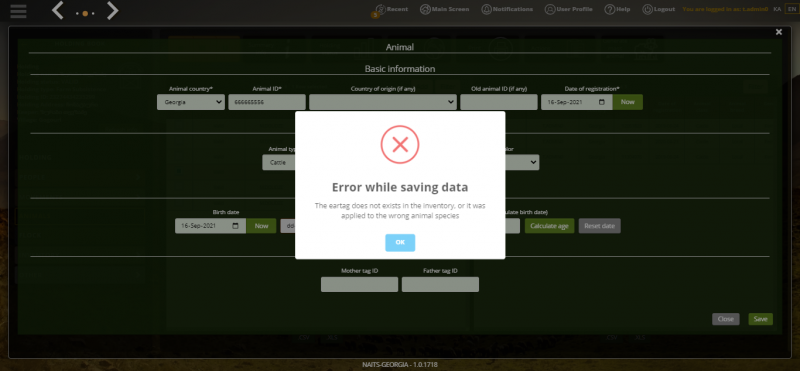Open Animal country dropdown
Image resolution: width=800 pixels, height=371 pixels.
coord(191,102)
